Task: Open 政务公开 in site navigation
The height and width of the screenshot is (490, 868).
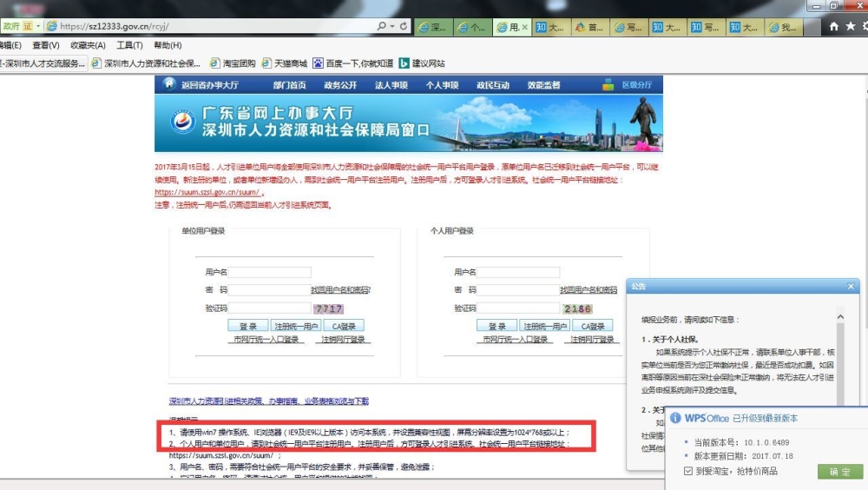Action: 340,85
